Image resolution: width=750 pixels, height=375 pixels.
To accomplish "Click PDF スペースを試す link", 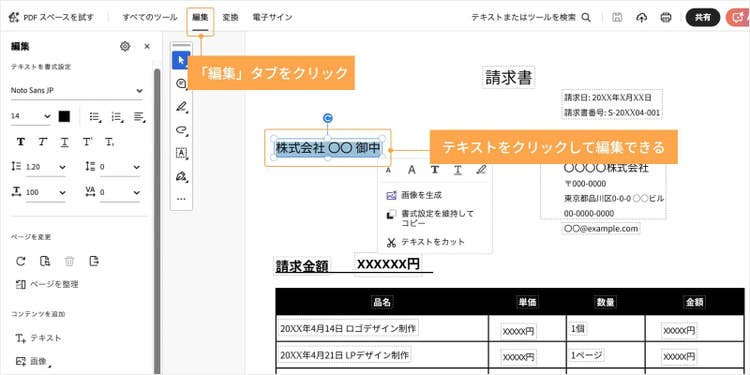I will coord(51,18).
